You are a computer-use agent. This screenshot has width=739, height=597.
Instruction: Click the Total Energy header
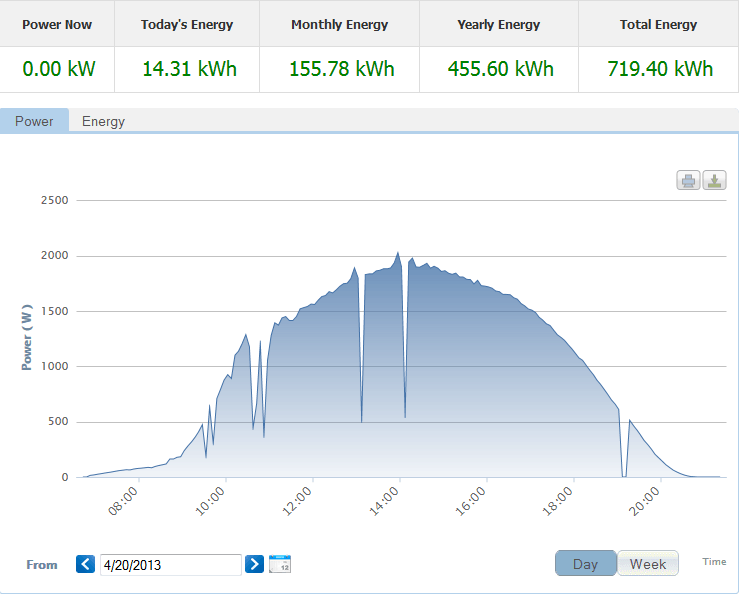point(658,25)
